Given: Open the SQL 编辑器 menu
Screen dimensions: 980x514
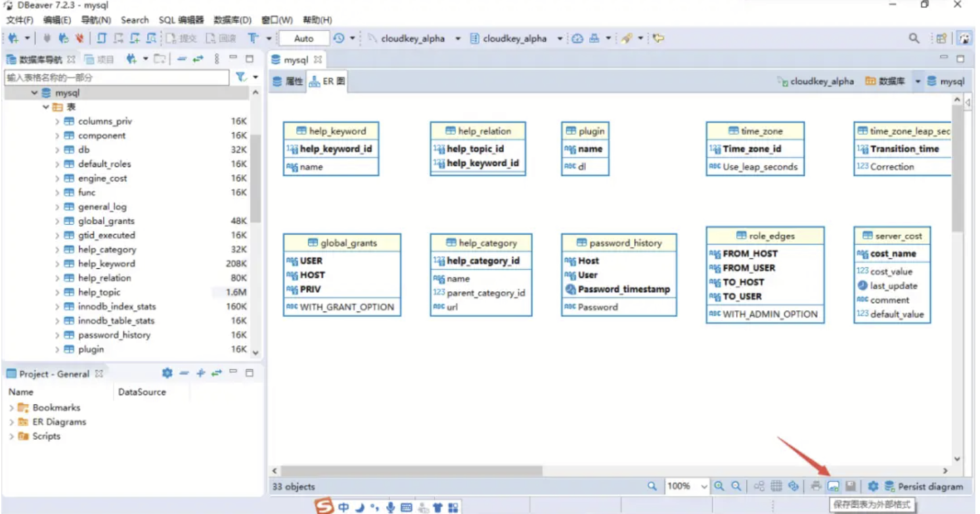Looking at the screenshot, I should [181, 20].
